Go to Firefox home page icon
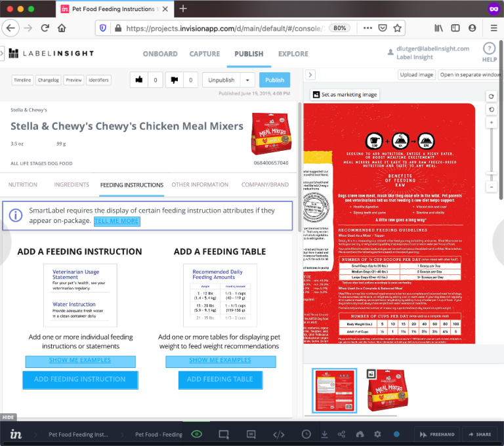 coord(62,28)
